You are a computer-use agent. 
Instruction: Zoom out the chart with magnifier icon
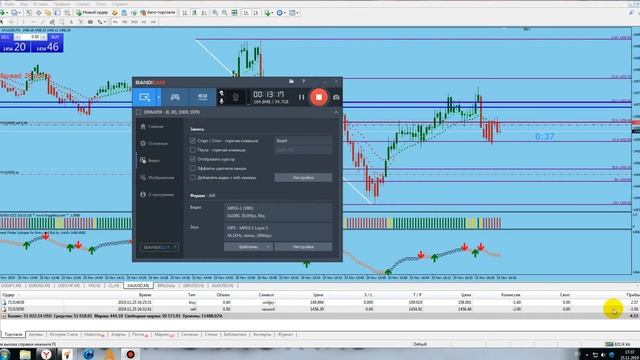click(x=224, y=13)
